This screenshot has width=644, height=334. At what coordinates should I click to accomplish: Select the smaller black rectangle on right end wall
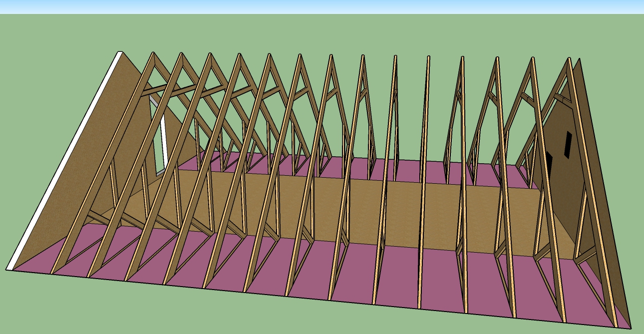point(568,144)
